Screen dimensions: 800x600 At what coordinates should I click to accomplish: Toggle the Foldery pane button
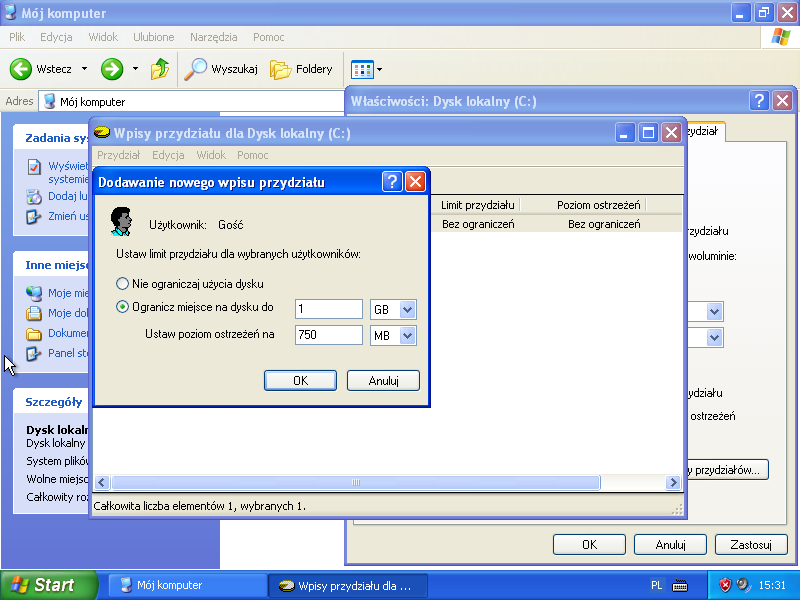302,69
